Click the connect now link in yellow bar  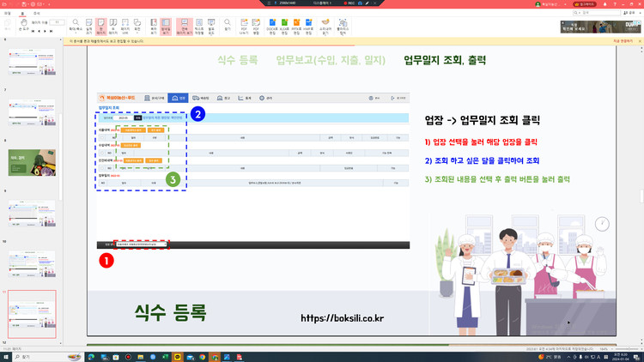(623, 41)
